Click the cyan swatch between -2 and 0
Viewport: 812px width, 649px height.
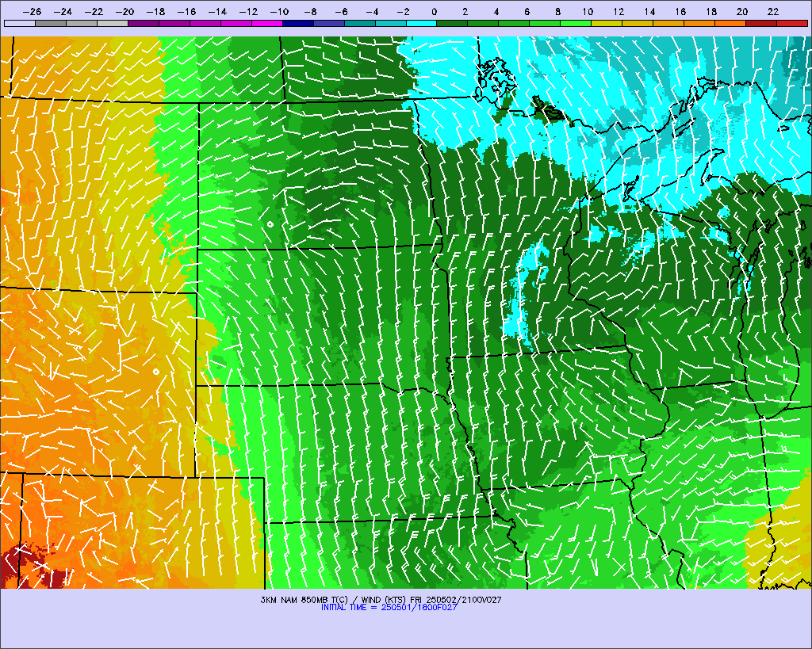(422, 23)
